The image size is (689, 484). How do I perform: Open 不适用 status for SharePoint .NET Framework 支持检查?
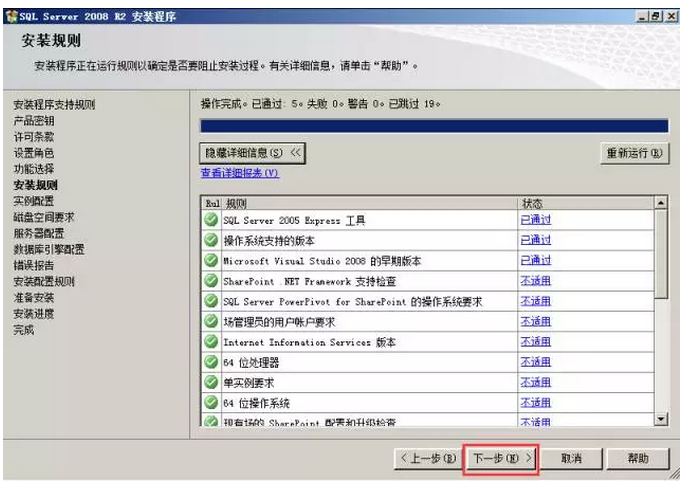click(x=536, y=280)
